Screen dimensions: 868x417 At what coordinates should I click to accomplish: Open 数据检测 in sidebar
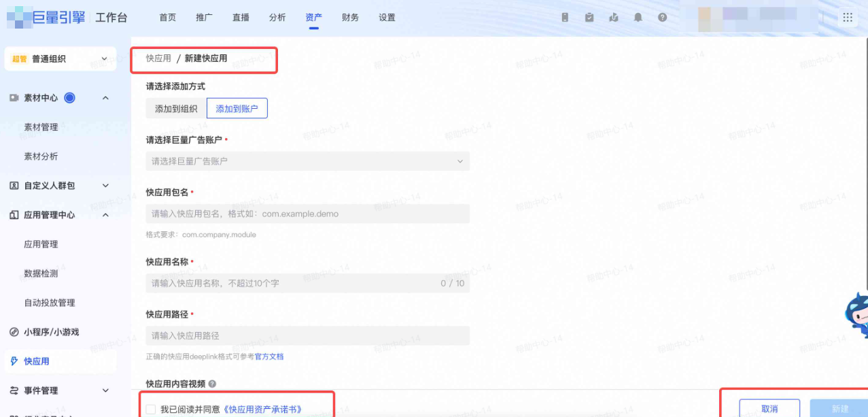[41, 273]
